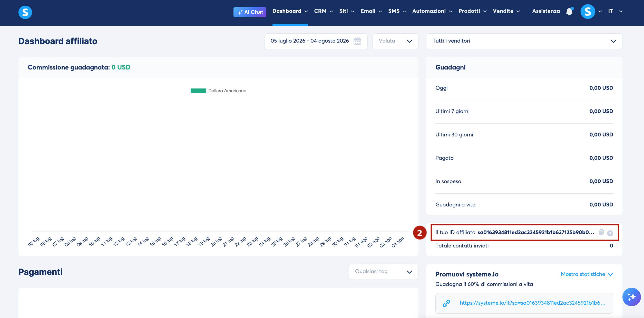Expand the Prodotti menu
This screenshot has width=644, height=318.
pyautogui.click(x=473, y=11)
